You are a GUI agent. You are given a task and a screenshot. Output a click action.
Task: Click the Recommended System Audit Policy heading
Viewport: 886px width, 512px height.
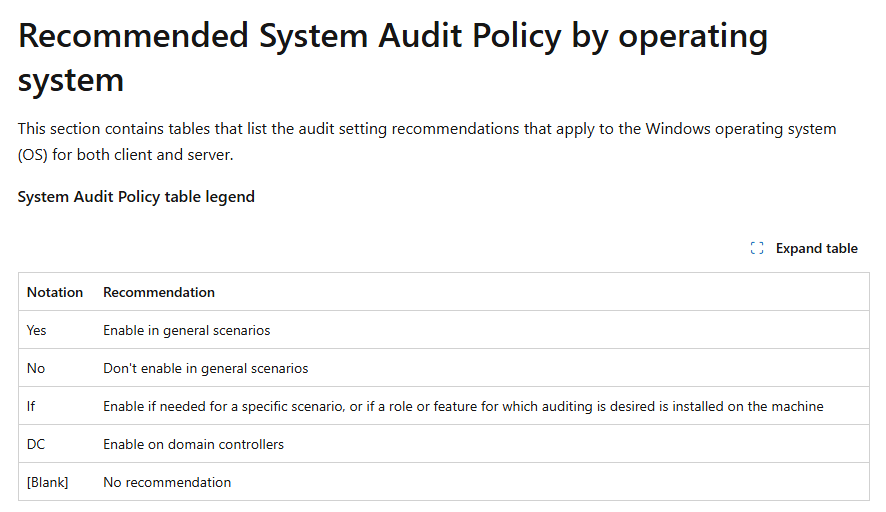393,37
